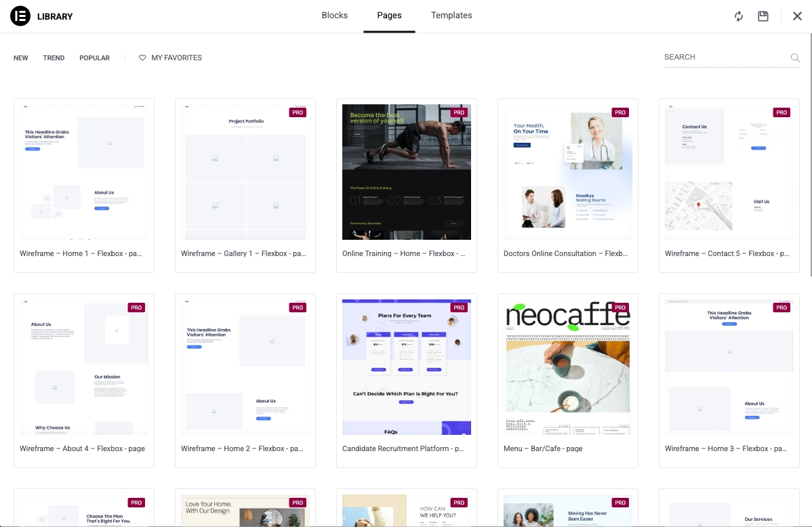Viewport: 812px width, 527px height.
Task: Show POPULAR templates
Action: click(x=94, y=58)
